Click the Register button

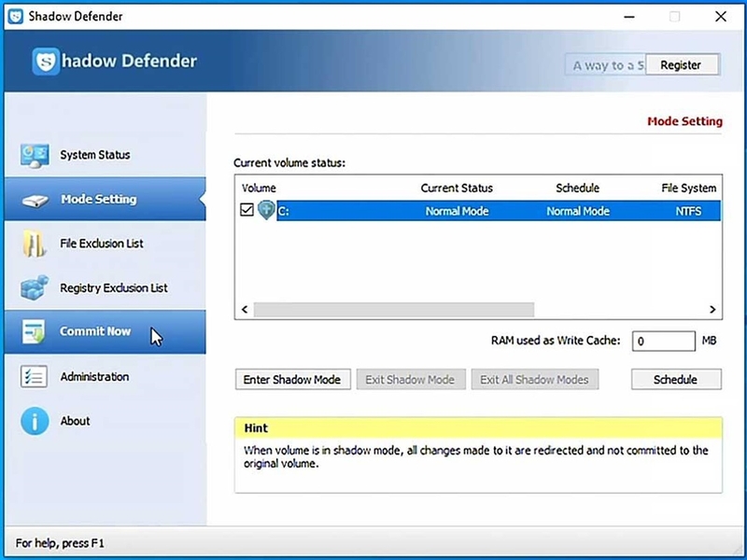point(682,64)
